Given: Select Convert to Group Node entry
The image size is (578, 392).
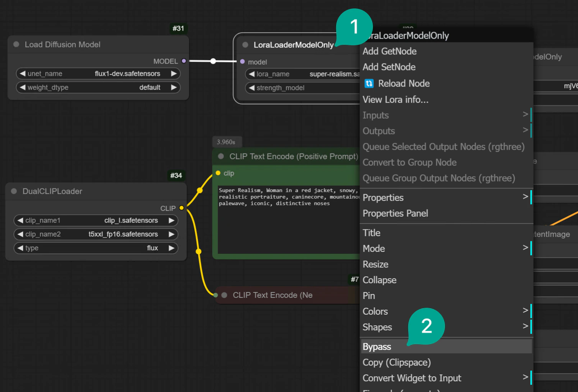Looking at the screenshot, I should tap(447, 162).
